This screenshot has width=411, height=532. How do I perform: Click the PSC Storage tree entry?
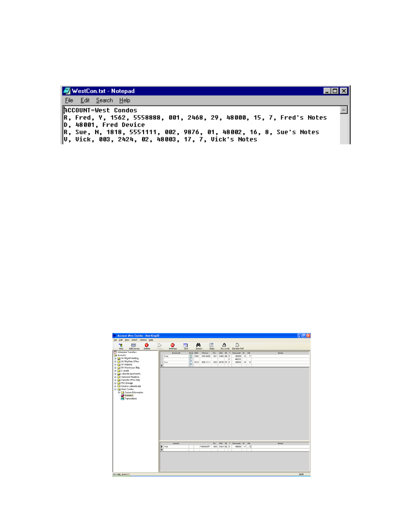[x=127, y=383]
